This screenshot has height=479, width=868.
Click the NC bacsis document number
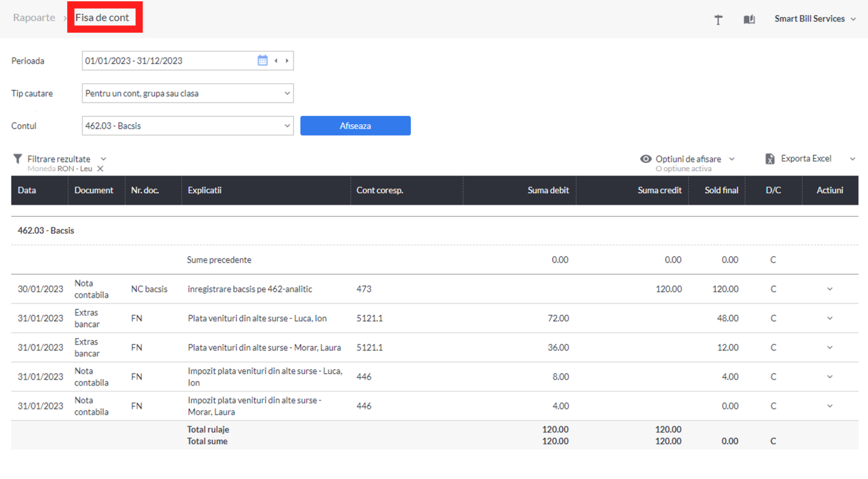149,289
